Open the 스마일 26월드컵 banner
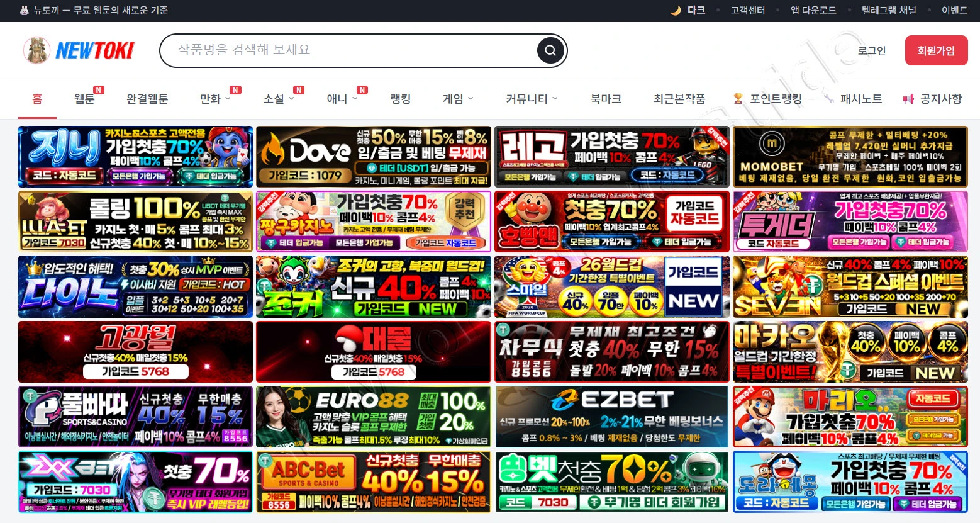 (612, 286)
